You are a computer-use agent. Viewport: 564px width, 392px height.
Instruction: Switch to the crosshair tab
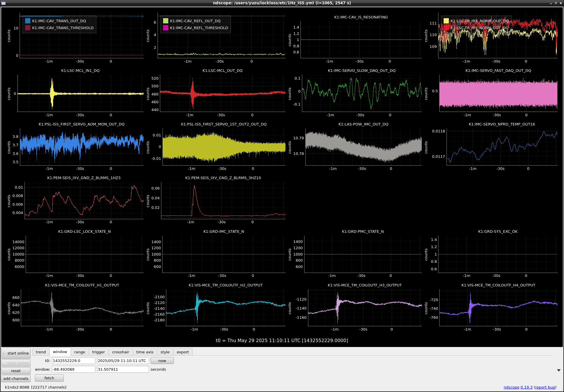121,352
